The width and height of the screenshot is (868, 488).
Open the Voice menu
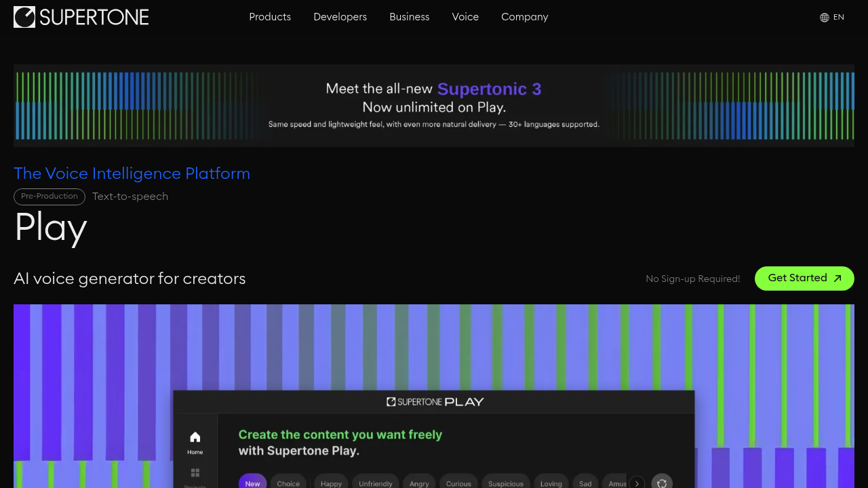point(465,17)
